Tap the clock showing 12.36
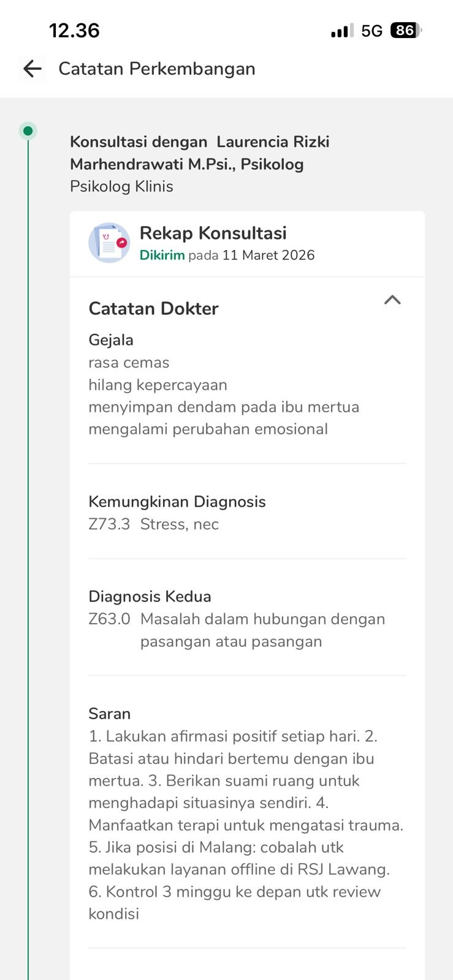The height and width of the screenshot is (980, 453). (74, 31)
